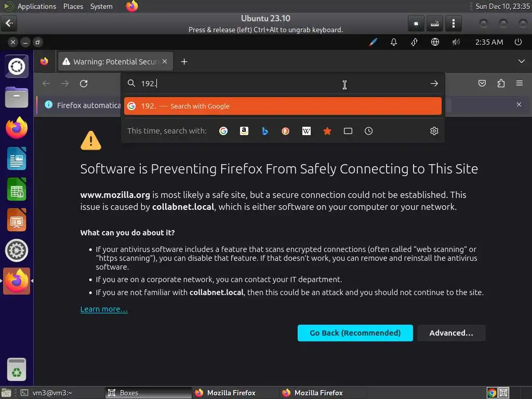Screen dimensions: 532x399
Task: Click the color picker pen icon in top bar
Action: coord(373,42)
